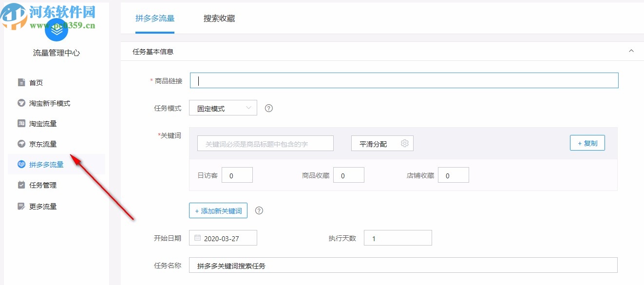
Task: Open the 任务模式 固定模式 dropdown
Action: point(223,108)
